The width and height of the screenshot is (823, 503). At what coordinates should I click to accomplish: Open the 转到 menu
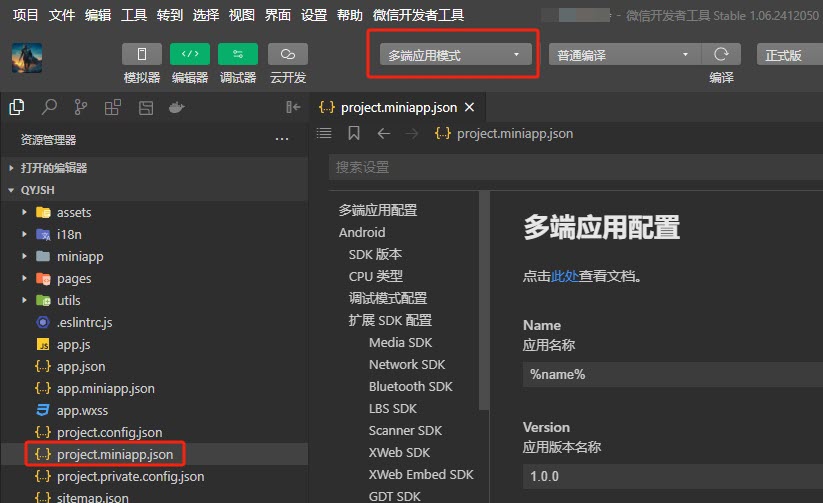coord(170,15)
